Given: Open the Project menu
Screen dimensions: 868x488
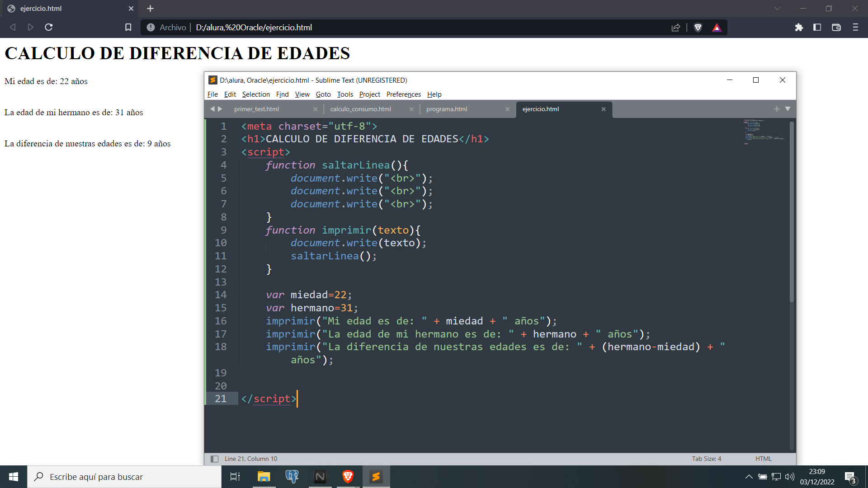Looking at the screenshot, I should pyautogui.click(x=370, y=94).
